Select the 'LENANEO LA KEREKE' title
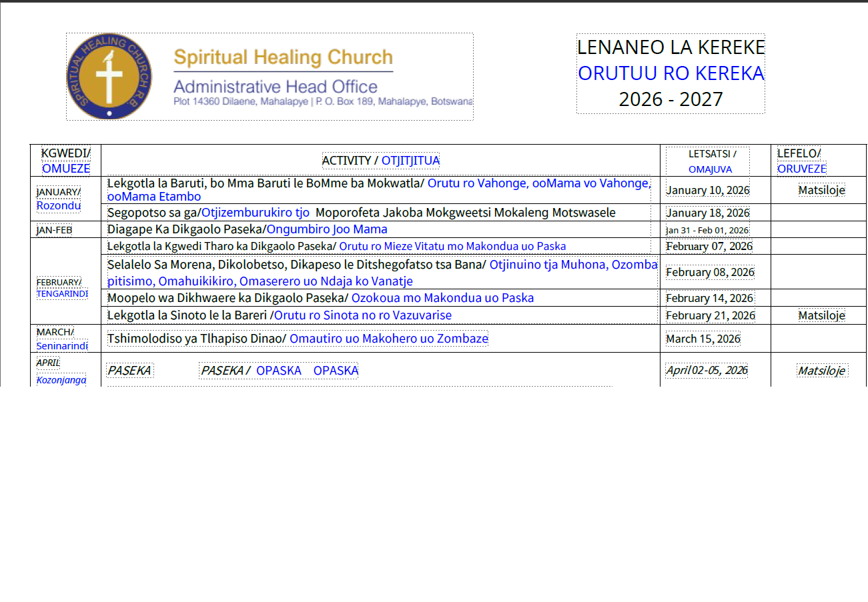The width and height of the screenshot is (868, 602). point(671,47)
